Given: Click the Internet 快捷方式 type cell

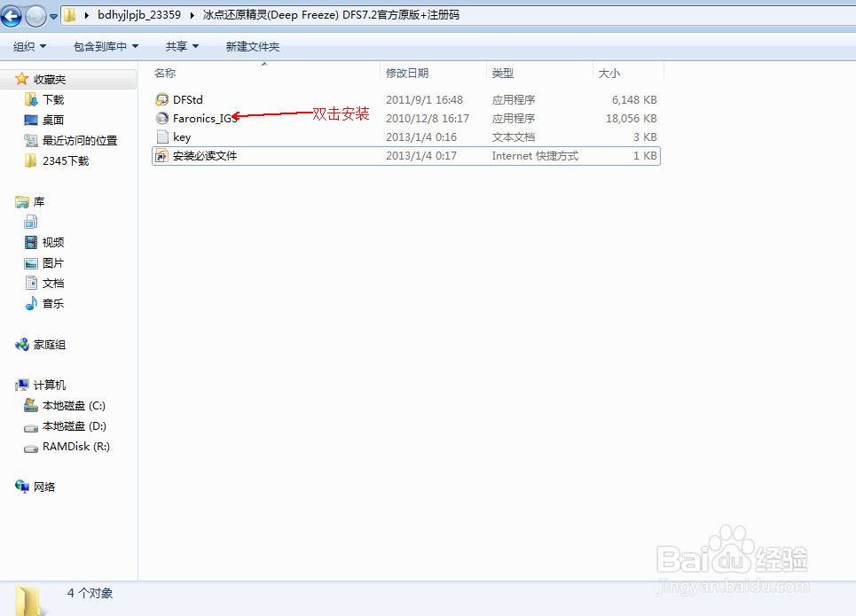Looking at the screenshot, I should point(535,155).
